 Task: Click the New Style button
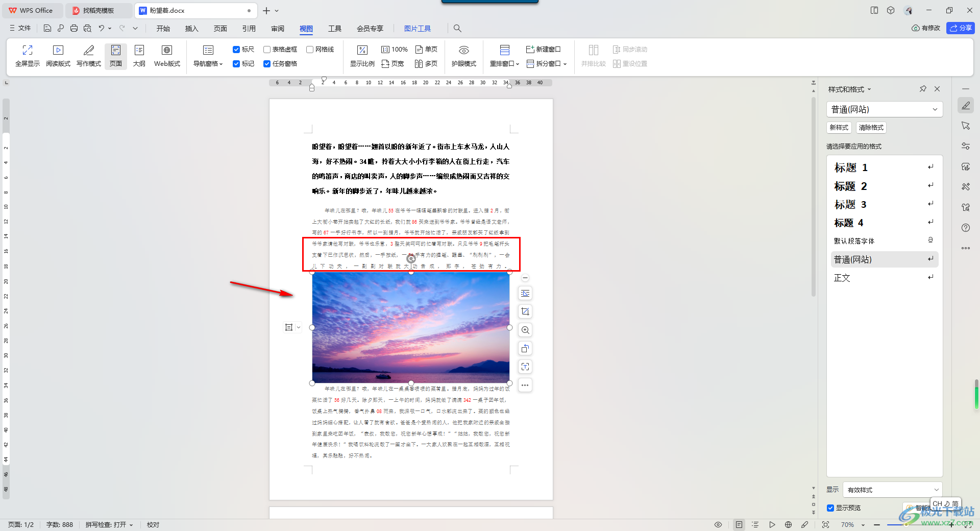pos(839,128)
